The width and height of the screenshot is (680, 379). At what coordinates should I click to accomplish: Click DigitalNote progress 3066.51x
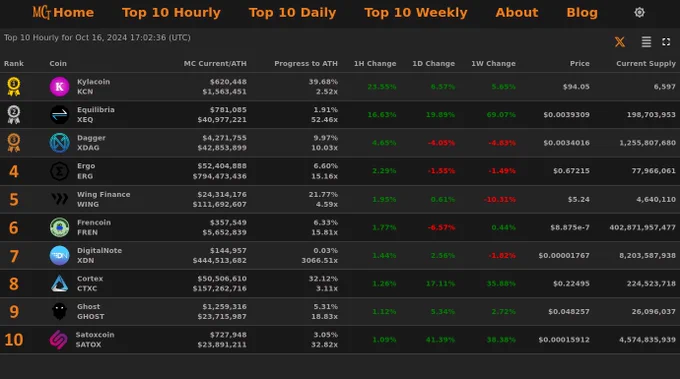tap(320, 260)
